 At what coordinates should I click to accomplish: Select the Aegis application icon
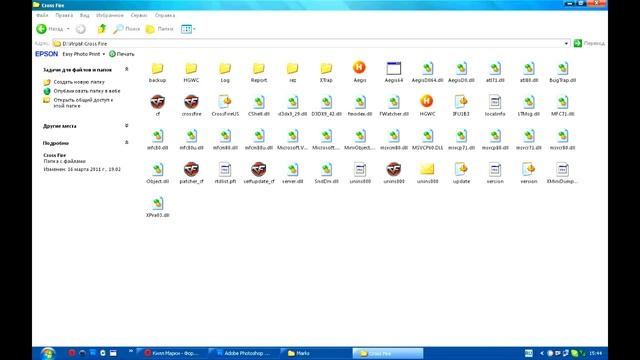(x=359, y=68)
